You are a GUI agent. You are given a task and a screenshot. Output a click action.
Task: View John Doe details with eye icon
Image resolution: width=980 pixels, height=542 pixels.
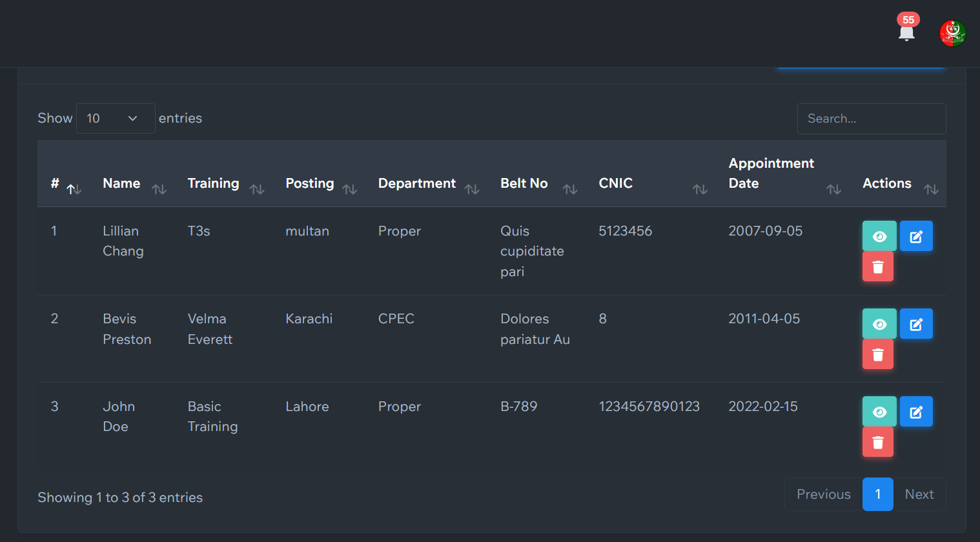(x=879, y=412)
